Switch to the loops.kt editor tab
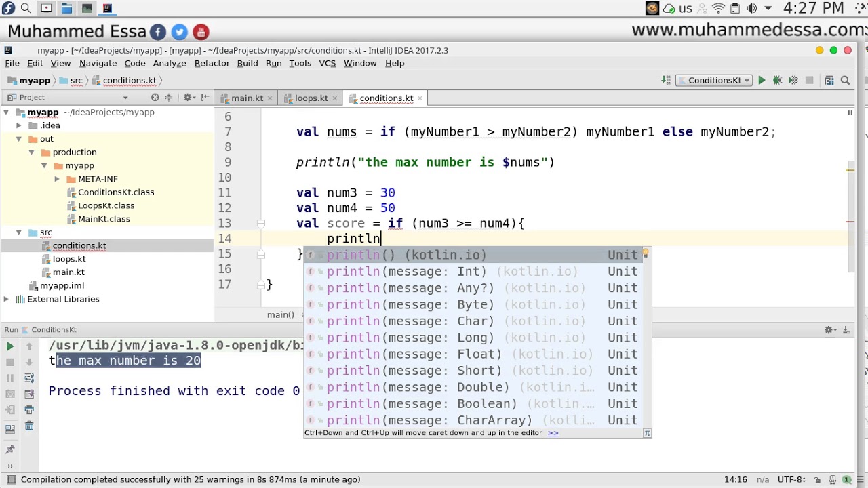The height and width of the screenshot is (488, 868). pos(311,98)
